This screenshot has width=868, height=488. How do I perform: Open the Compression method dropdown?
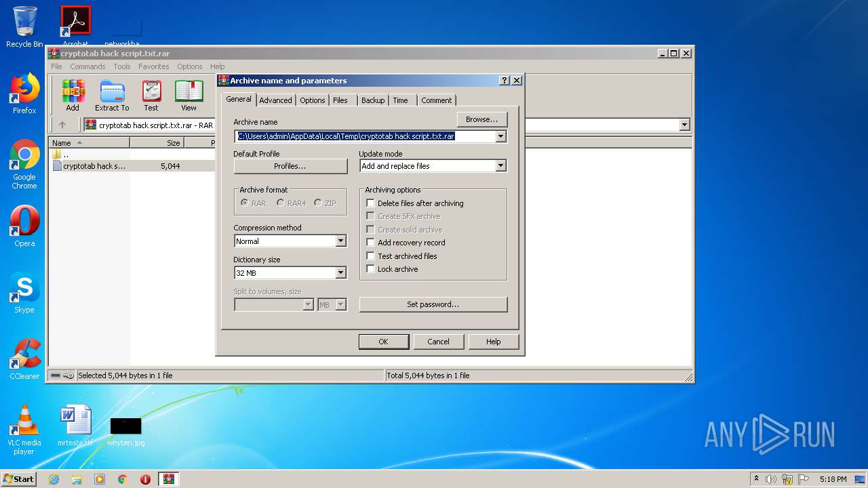(x=340, y=241)
